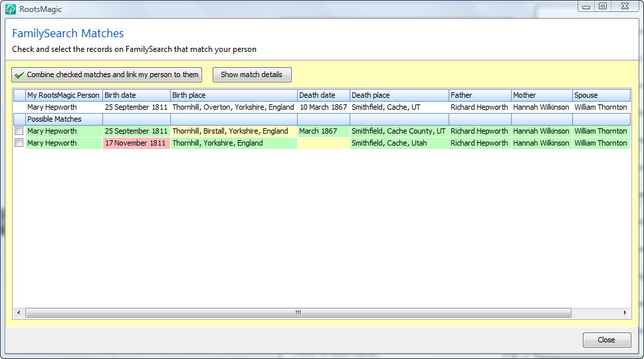The width and height of the screenshot is (644, 359).
Task: Select 'Smithfield, Cache, UT' cell
Action: click(x=399, y=107)
